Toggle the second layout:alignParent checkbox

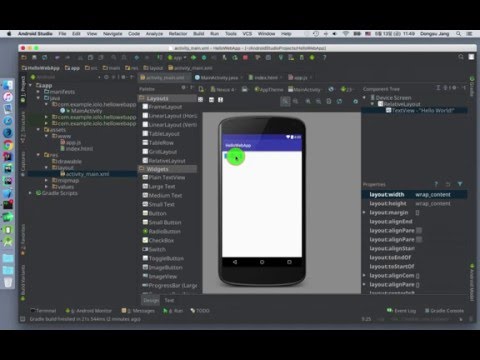pyautogui.click(x=419, y=239)
